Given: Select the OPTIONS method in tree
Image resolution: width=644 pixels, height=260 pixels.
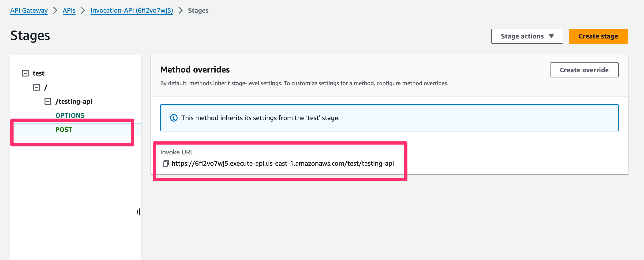Looking at the screenshot, I should 70,115.
